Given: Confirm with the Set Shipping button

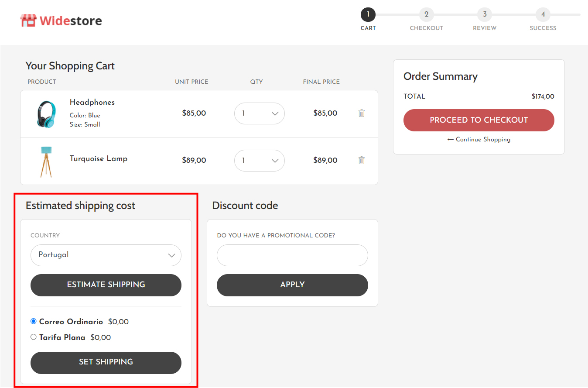Looking at the screenshot, I should [106, 363].
